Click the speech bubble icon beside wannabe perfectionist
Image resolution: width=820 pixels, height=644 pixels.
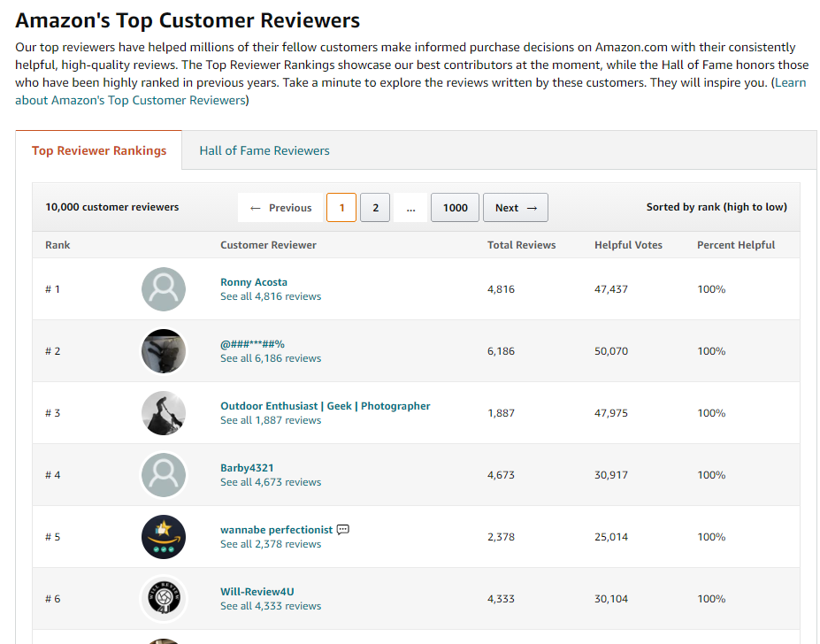click(x=343, y=529)
